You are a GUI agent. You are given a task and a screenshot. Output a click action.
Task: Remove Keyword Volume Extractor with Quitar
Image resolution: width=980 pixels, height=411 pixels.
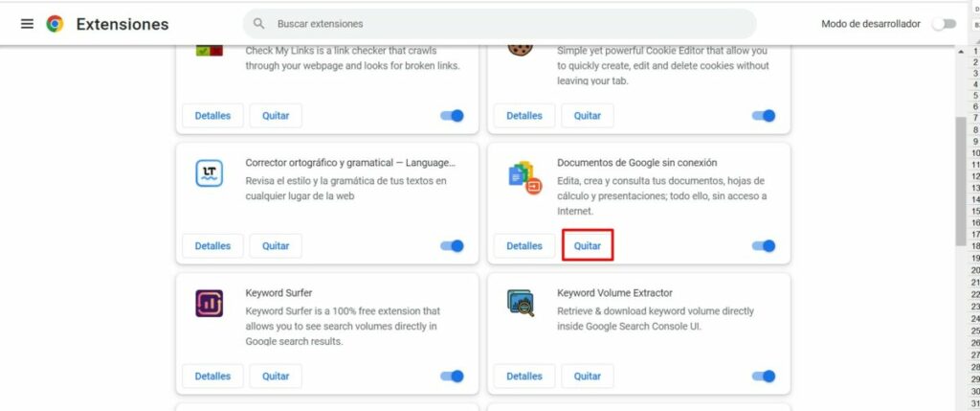(x=588, y=376)
